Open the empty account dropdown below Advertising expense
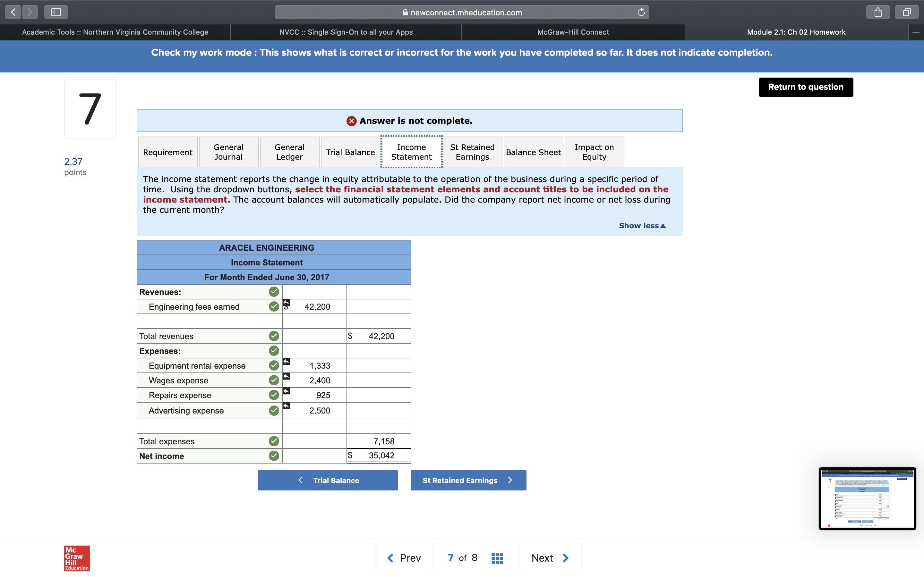 click(209, 426)
